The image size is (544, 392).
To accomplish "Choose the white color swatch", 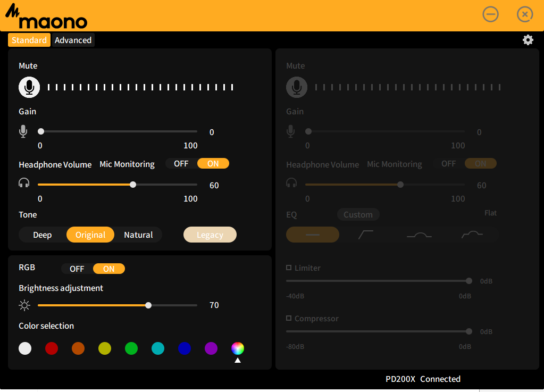I will click(25, 348).
